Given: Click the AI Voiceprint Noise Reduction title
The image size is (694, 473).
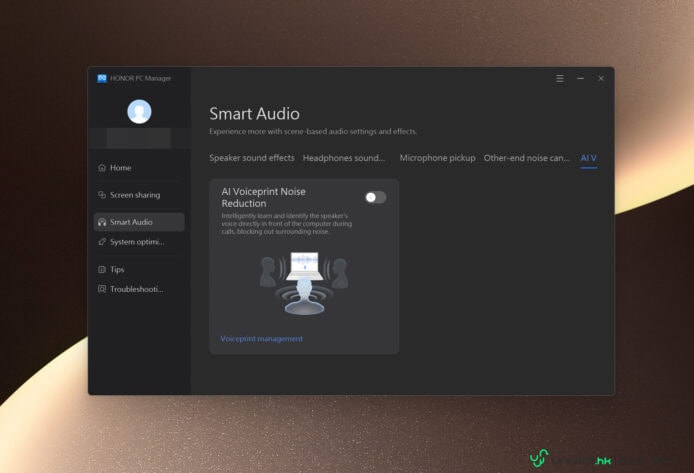Looking at the screenshot, I should point(264,197).
